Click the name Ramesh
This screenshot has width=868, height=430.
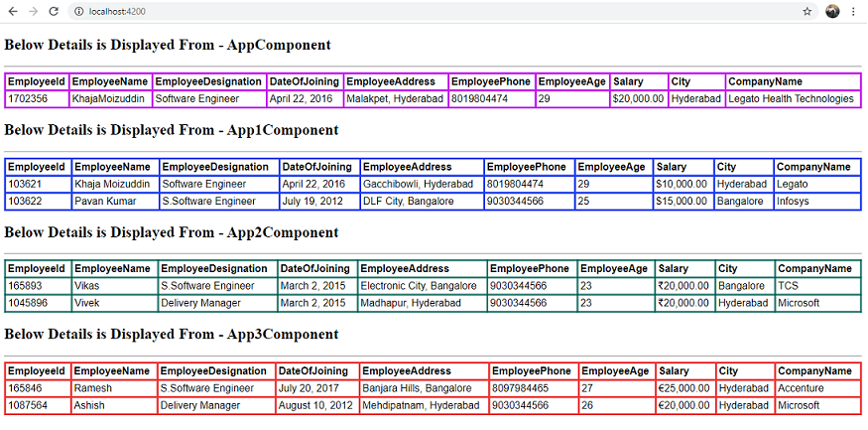tap(93, 388)
